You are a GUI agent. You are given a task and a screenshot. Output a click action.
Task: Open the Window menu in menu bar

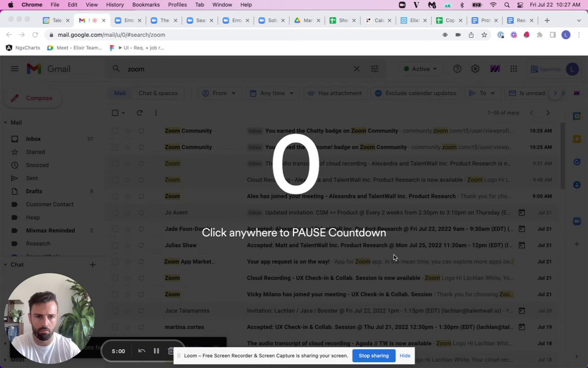coord(222,5)
